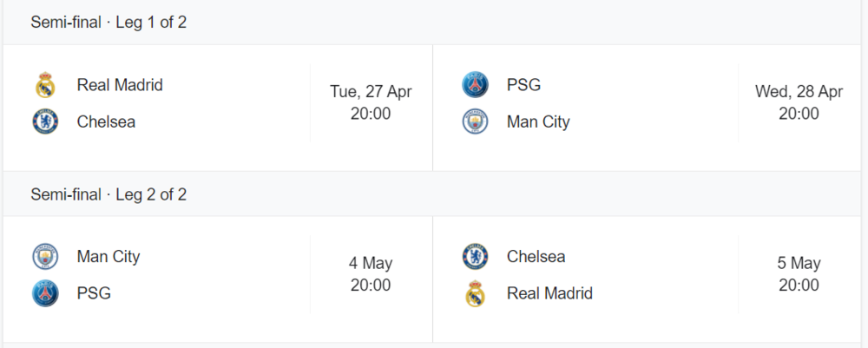Select PSG team name in Leg 1
This screenshot has height=348, width=868.
point(523,85)
